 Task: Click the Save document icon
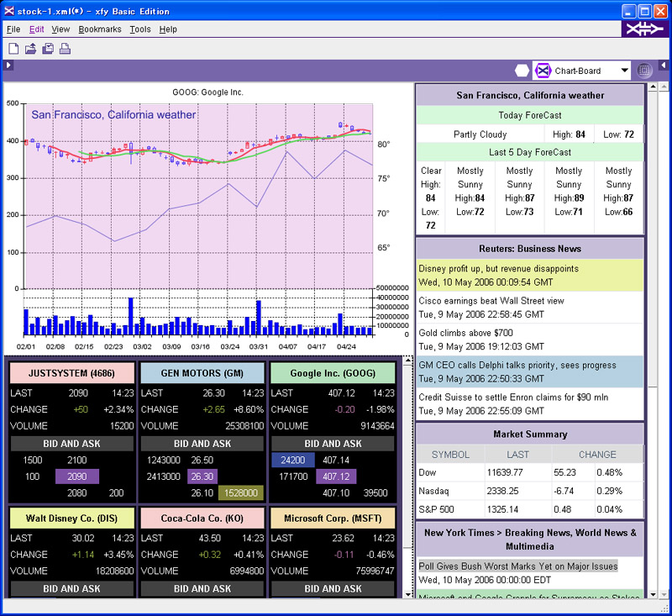click(x=48, y=49)
